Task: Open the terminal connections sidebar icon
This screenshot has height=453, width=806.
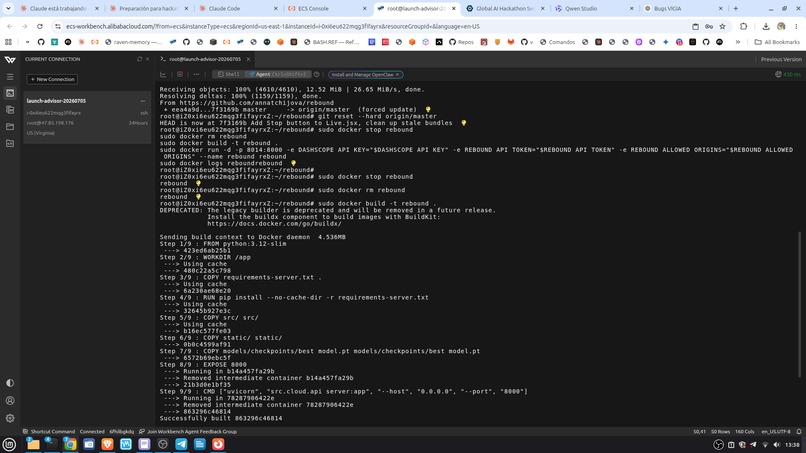Action: (x=10, y=93)
